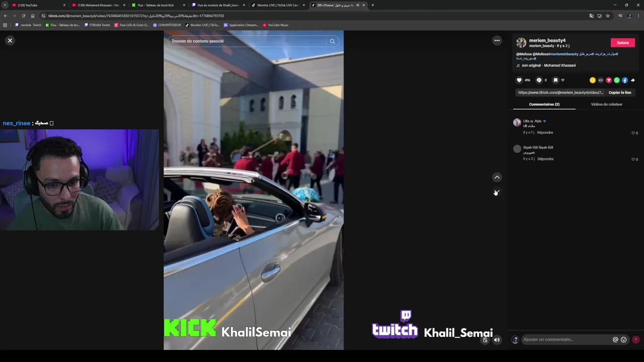Share to Facebook icon
Viewport: 644px width, 362px height.
625,80
